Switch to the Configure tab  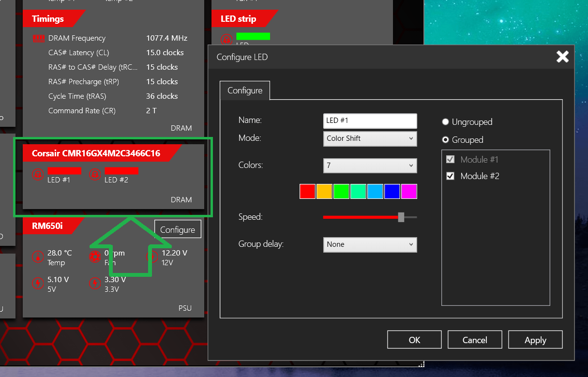click(245, 90)
